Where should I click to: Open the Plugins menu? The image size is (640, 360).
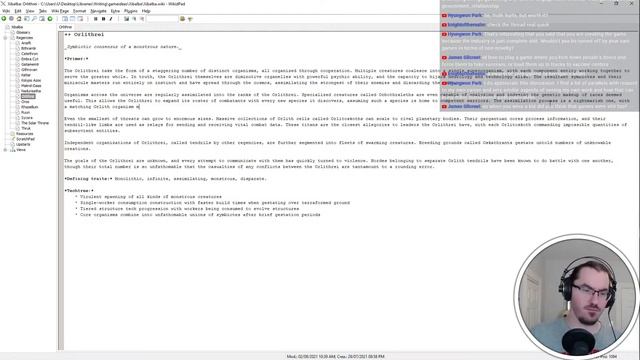[x=131, y=11]
